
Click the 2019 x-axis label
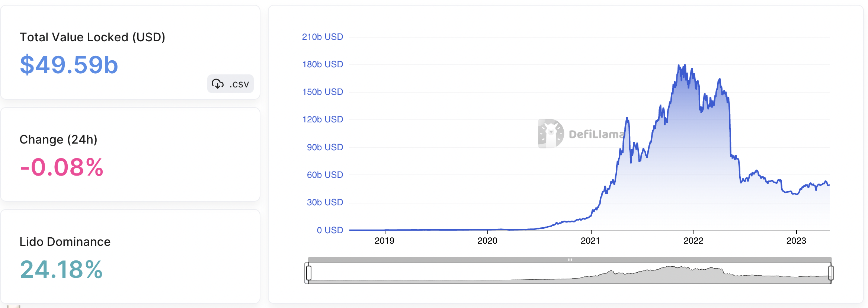384,241
